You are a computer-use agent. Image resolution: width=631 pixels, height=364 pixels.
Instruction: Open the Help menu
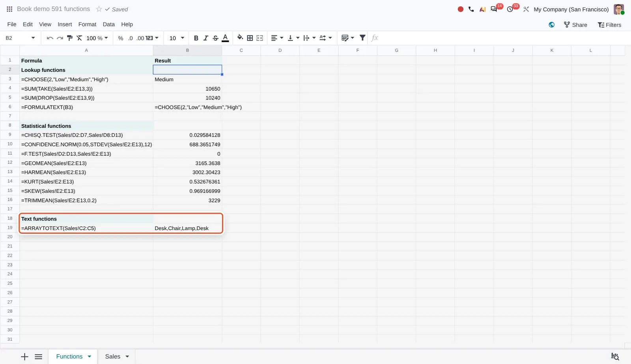point(127,24)
